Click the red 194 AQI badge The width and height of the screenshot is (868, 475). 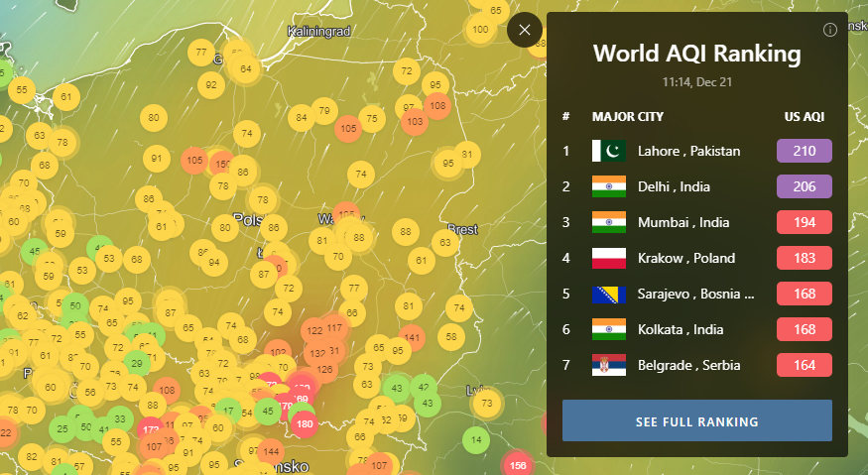[805, 222]
